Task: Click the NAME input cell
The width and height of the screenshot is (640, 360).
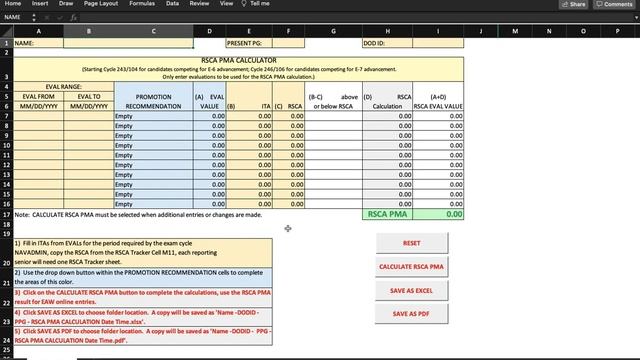Action: (x=128, y=43)
